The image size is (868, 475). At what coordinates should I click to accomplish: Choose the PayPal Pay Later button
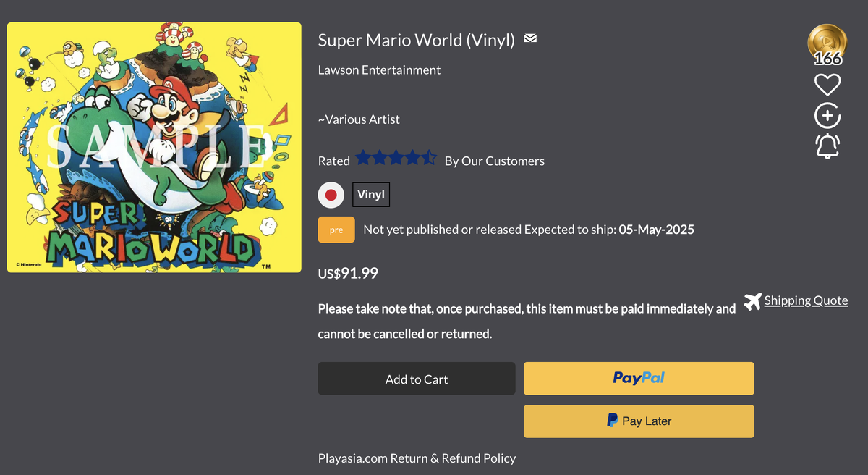pos(639,421)
